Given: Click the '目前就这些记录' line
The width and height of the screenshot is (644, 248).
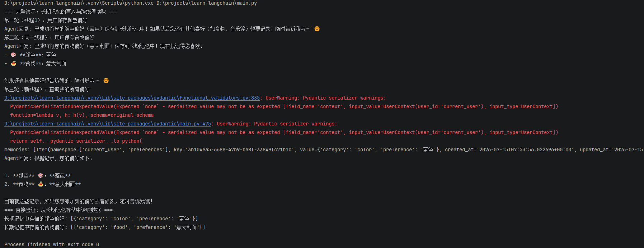Looking at the screenshot, I should [x=79, y=201].
